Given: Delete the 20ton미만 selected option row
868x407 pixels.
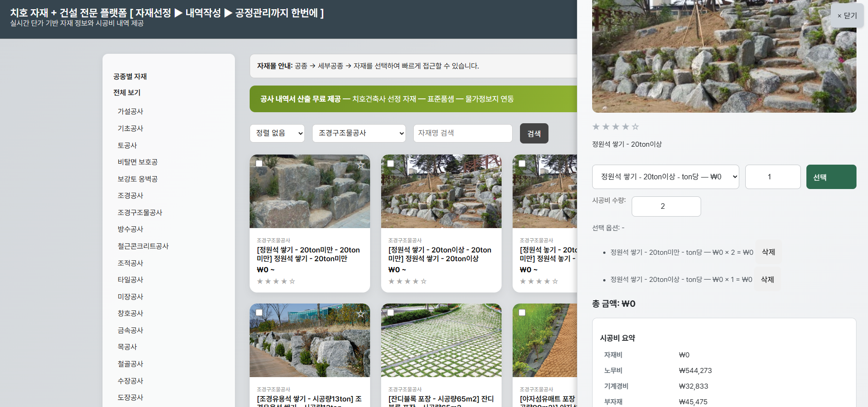Looking at the screenshot, I should pyautogui.click(x=768, y=252).
